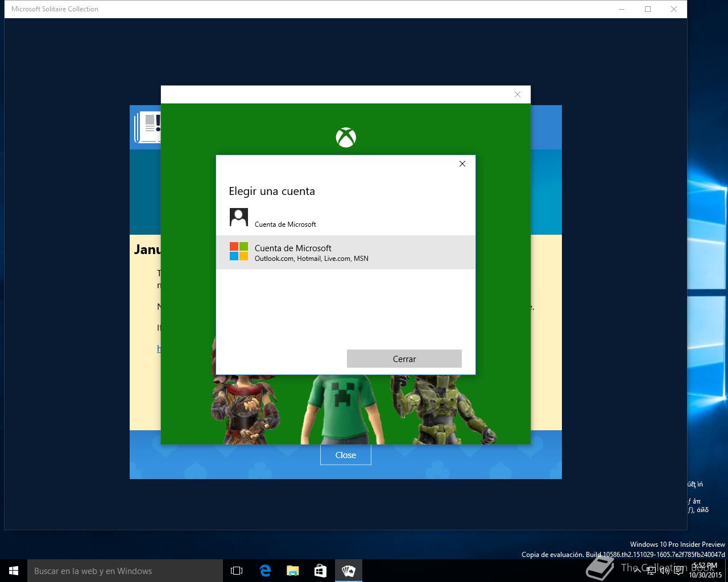Close the Microsoft Solitaire Collection window

click(674, 9)
